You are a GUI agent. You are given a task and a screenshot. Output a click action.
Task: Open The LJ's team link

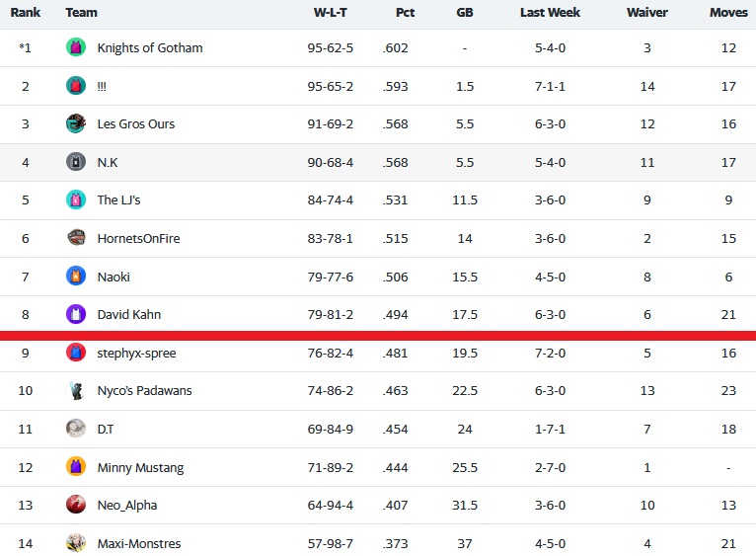tap(118, 199)
